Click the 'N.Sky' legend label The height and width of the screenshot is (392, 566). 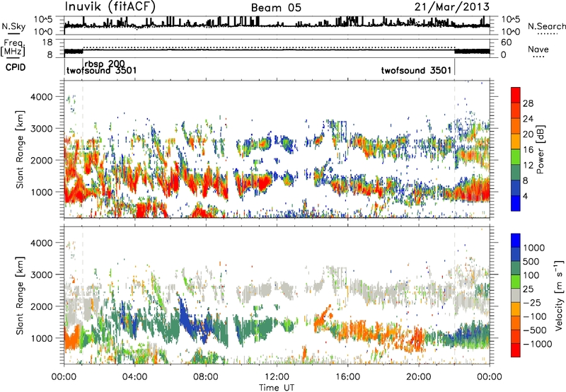tap(13, 26)
